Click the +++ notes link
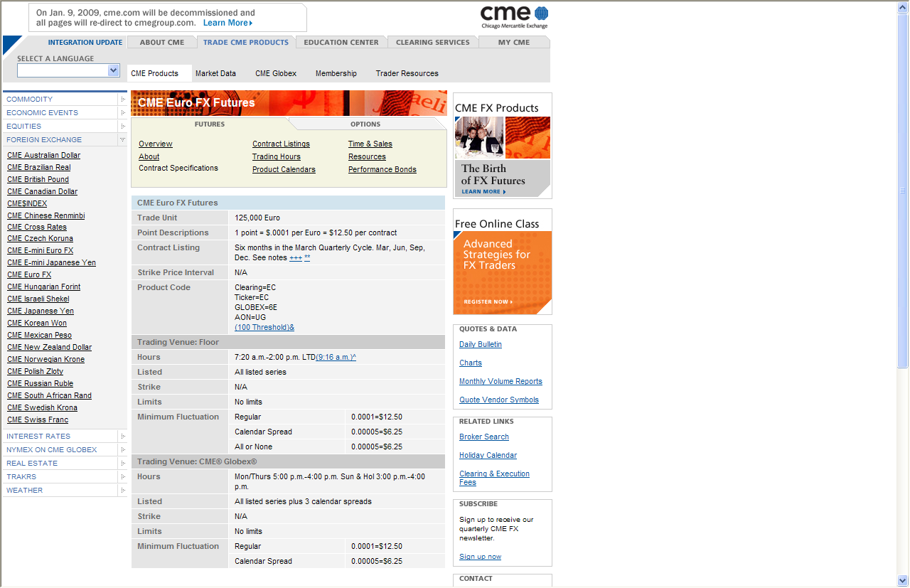Viewport: 910px width, 588px height. click(x=296, y=257)
